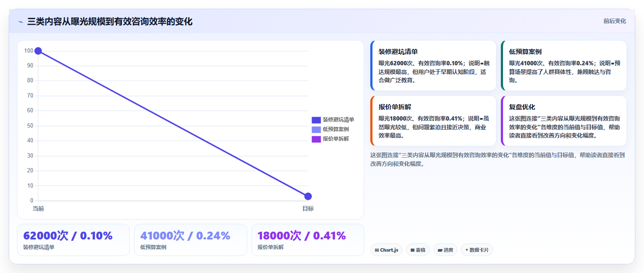Viewport: 644px width, 273px height.
Task: Click the lightning icon beside the title
Action: (x=20, y=22)
